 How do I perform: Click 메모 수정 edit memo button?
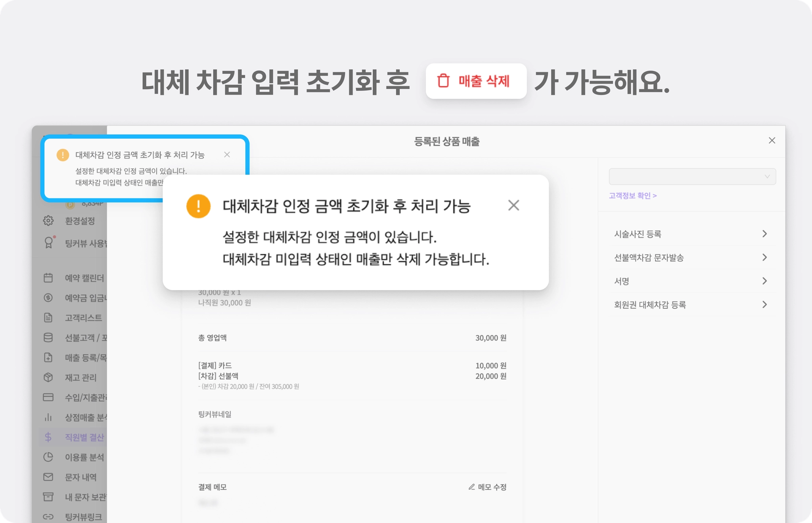pos(488,487)
